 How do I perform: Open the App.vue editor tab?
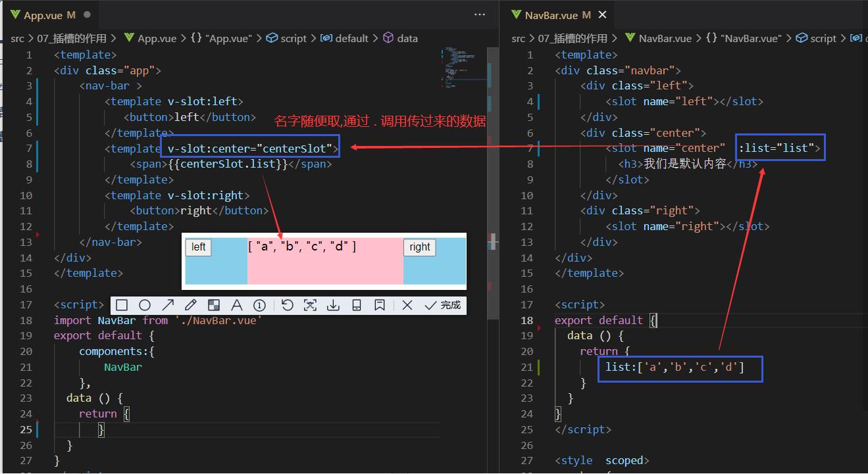click(49, 14)
